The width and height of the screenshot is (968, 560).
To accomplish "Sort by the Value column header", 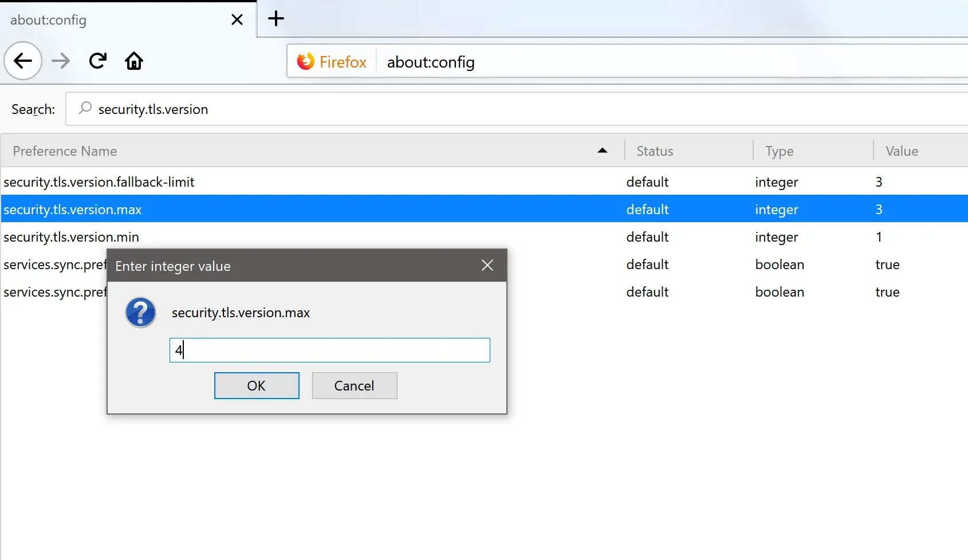I will 921,151.
